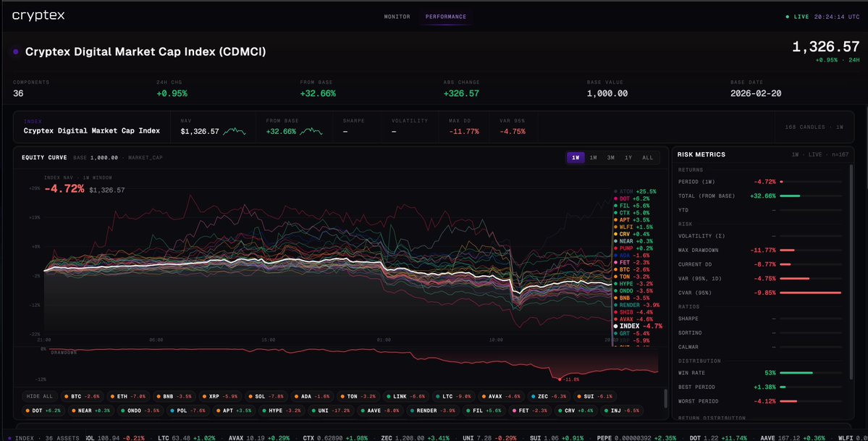Image resolution: width=868 pixels, height=441 pixels.
Task: Switch to the Performance tab
Action: coord(446,17)
